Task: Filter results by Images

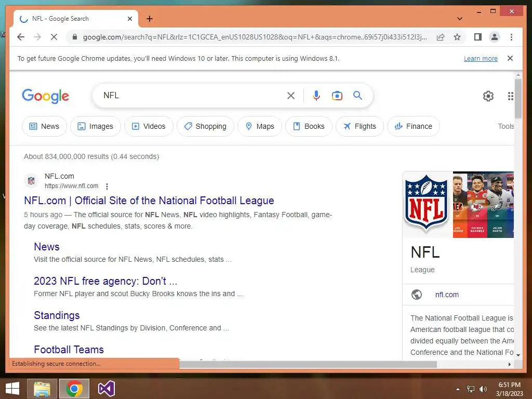Action: [96, 126]
